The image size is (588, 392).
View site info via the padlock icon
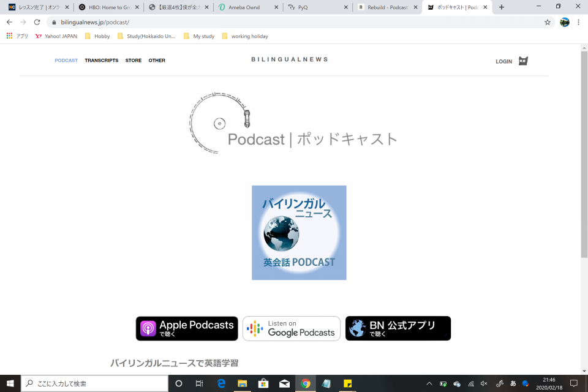54,22
